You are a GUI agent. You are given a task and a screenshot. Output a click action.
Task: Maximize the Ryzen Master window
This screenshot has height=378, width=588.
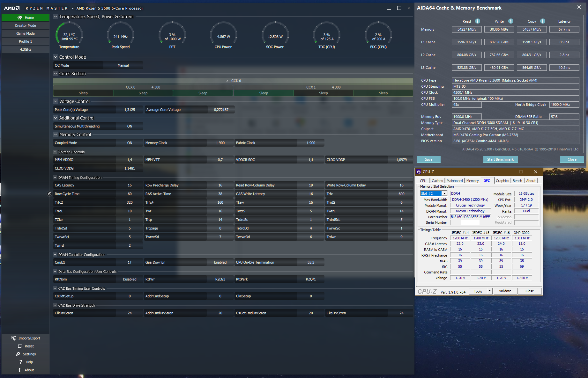[x=399, y=8]
